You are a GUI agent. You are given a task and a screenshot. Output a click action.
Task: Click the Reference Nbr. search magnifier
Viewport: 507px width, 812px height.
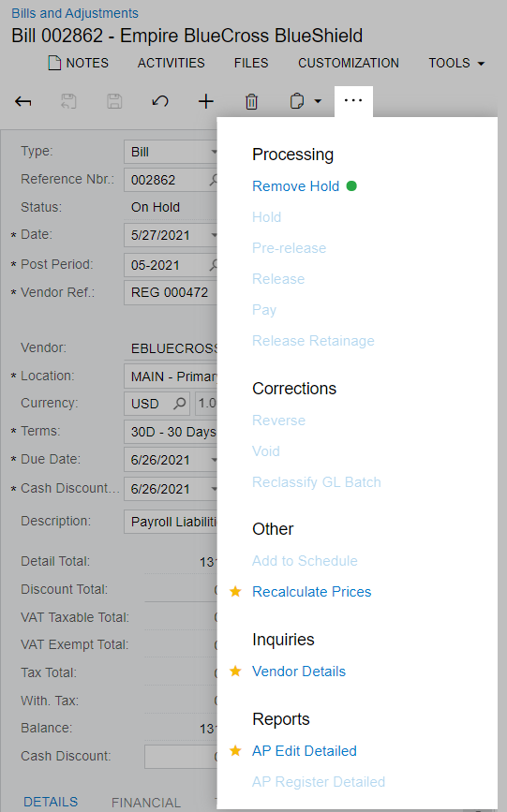pos(214,180)
